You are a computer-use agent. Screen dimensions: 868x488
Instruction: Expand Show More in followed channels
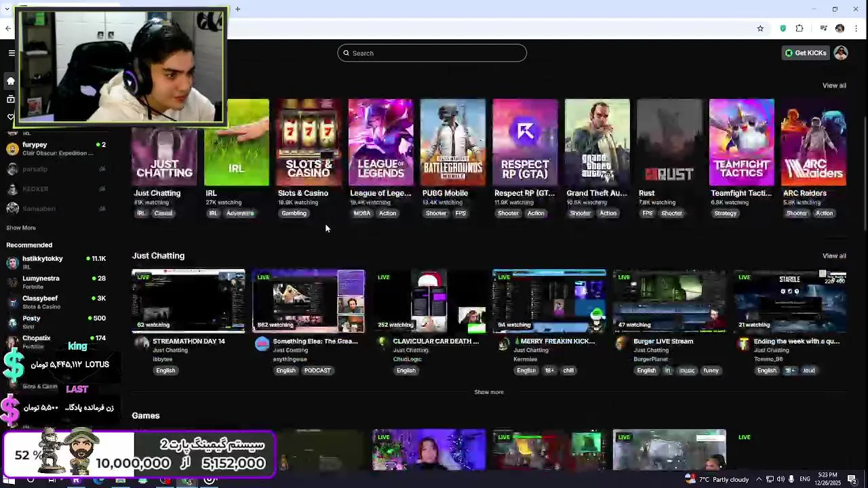pos(21,228)
